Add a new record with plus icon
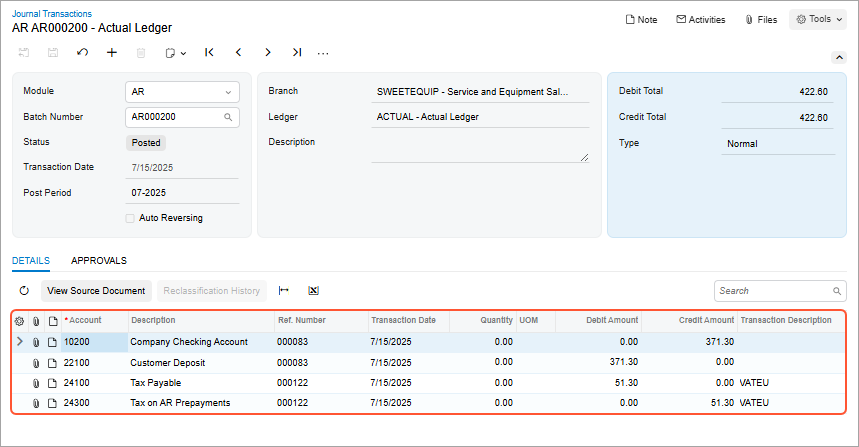 point(111,52)
